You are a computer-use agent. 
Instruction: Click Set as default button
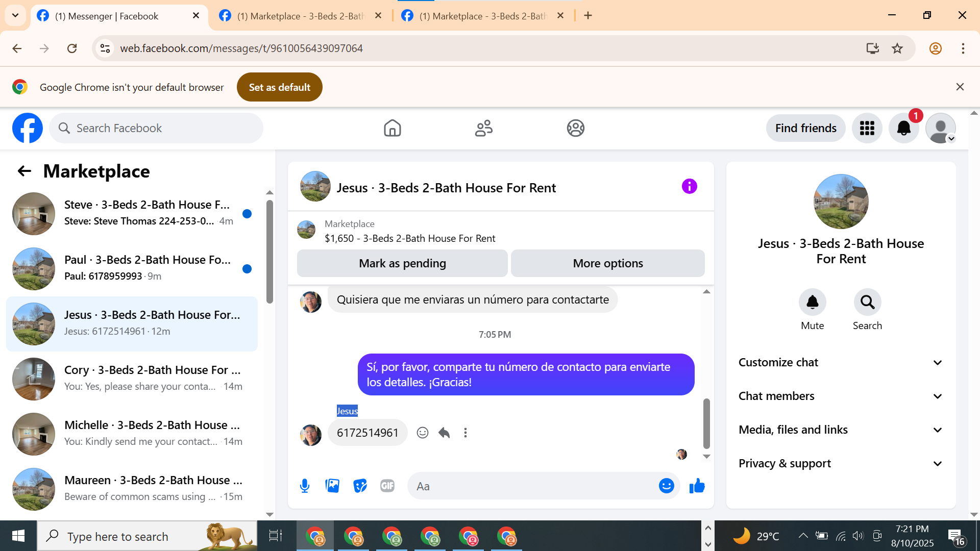point(279,87)
